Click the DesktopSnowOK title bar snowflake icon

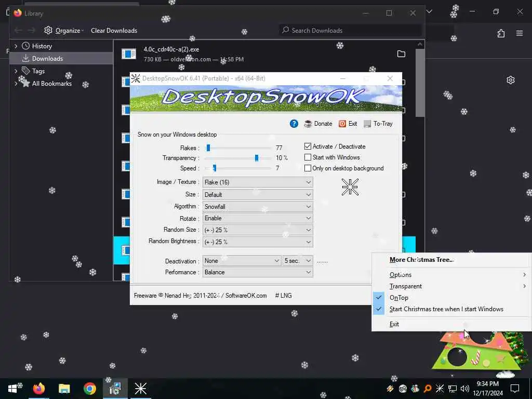point(136,78)
